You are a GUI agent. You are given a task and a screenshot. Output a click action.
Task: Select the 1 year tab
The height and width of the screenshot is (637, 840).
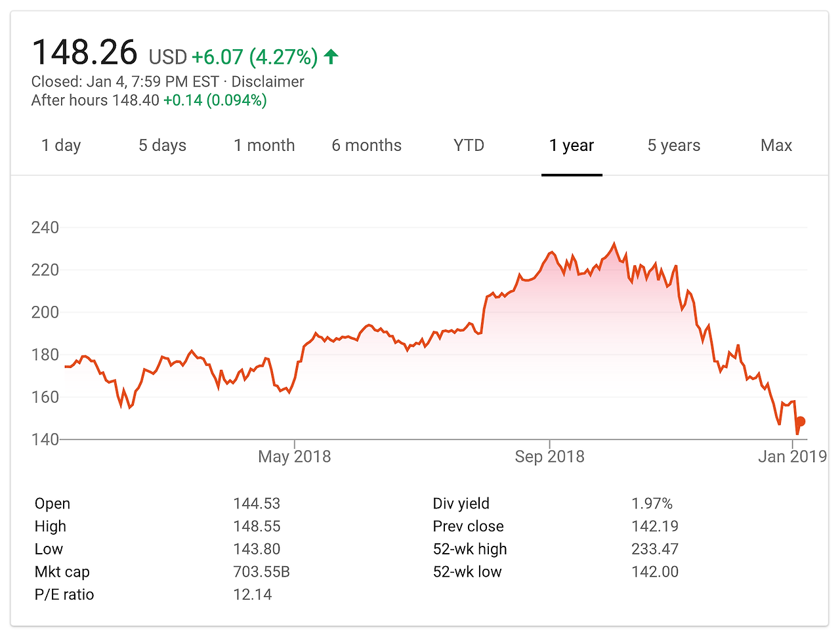tap(572, 146)
